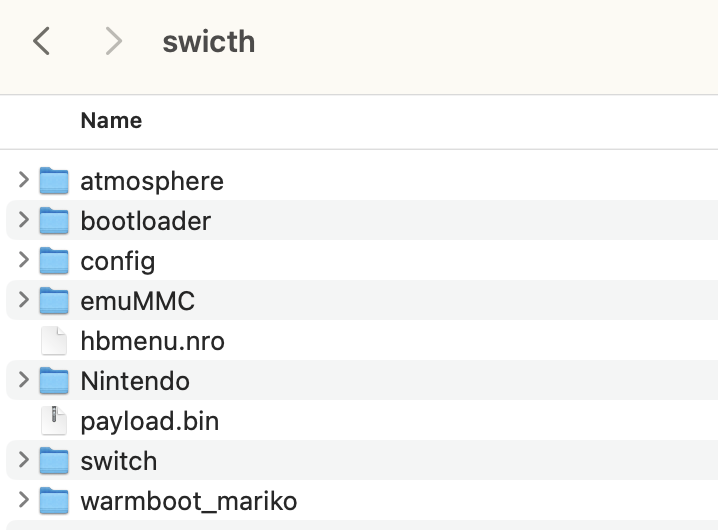
Task: Select the atmosphere folder icon
Action: tap(54, 180)
